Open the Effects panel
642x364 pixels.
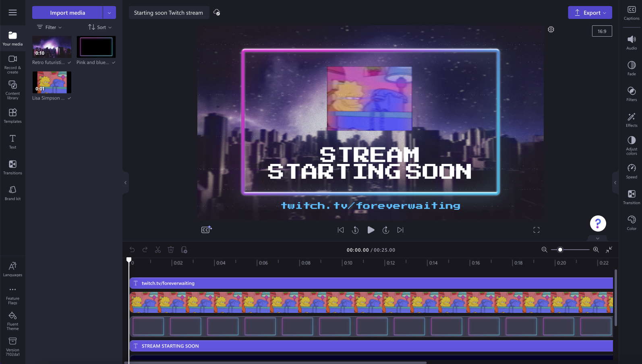[632, 120]
